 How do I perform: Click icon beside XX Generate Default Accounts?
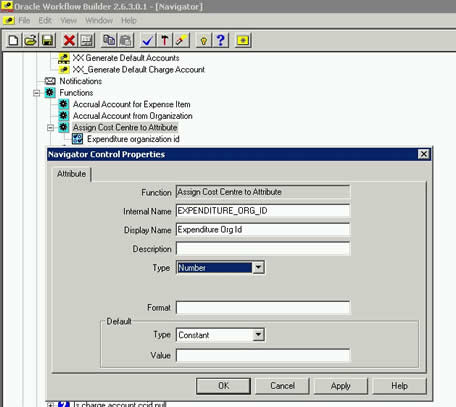64,58
